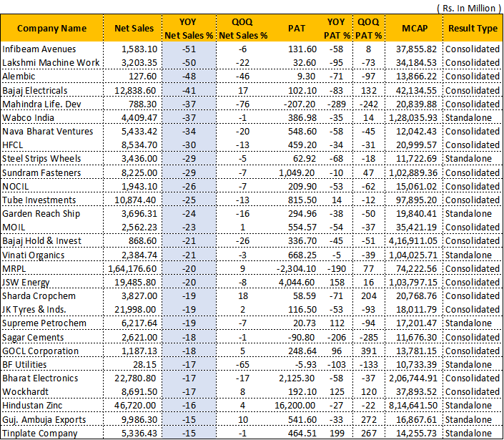Click MRPL net sales value 1,64,176.60
Image resolution: width=504 pixels, height=440 pixels.
pyautogui.click(x=132, y=268)
